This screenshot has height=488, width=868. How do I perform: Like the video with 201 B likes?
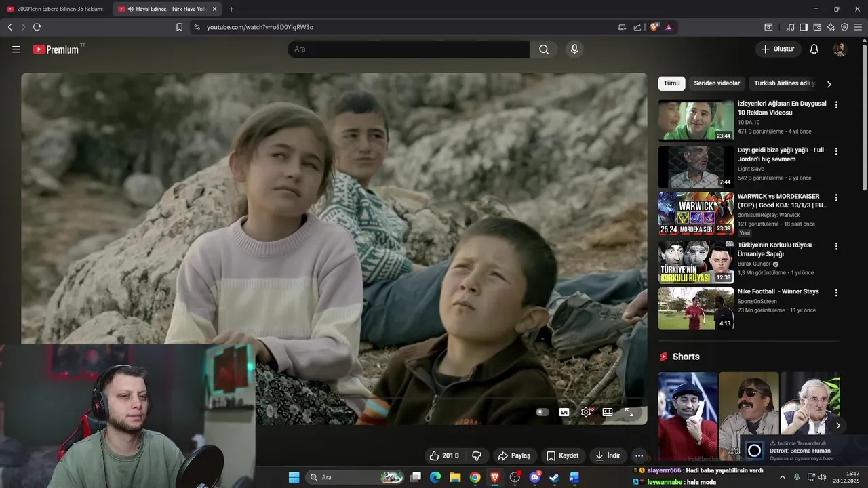444,455
